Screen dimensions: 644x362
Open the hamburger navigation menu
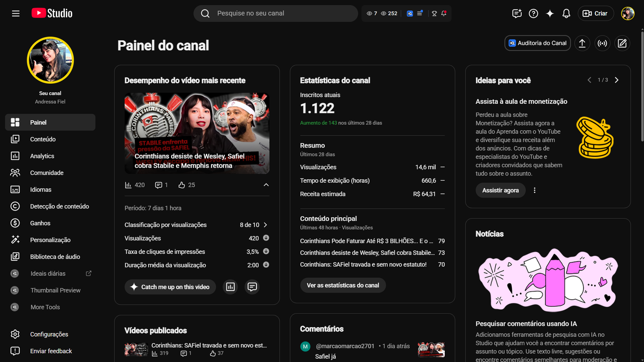(16, 14)
